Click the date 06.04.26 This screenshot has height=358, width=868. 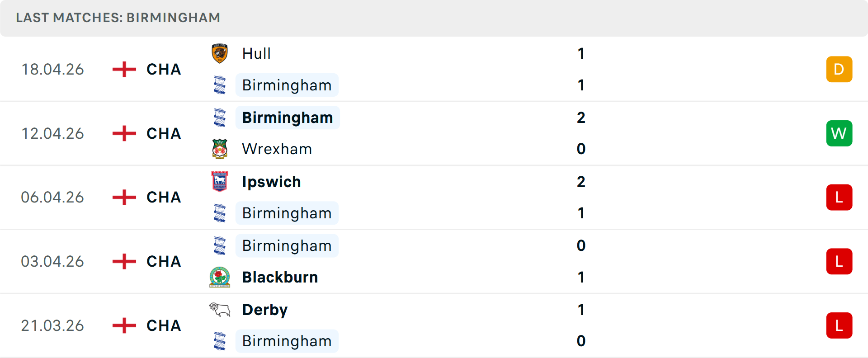point(52,197)
